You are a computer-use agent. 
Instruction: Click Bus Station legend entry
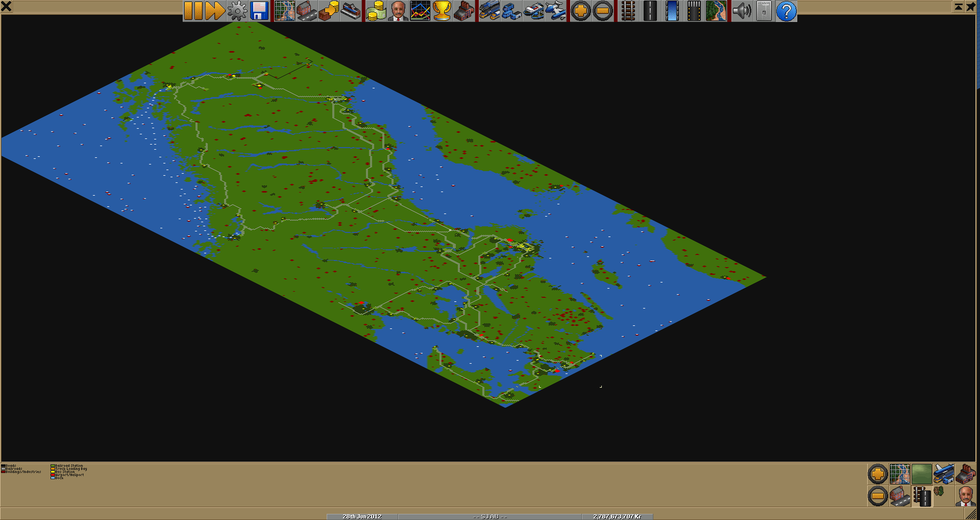62,471
